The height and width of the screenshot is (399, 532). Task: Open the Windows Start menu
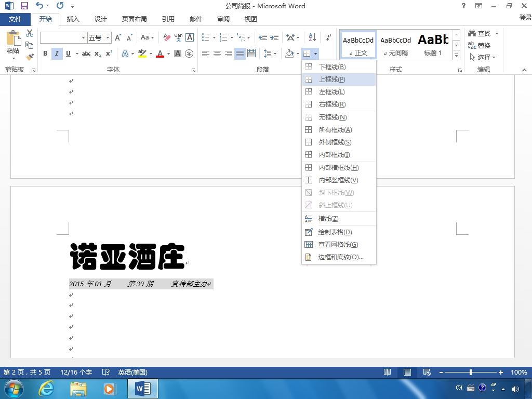[x=14, y=389]
